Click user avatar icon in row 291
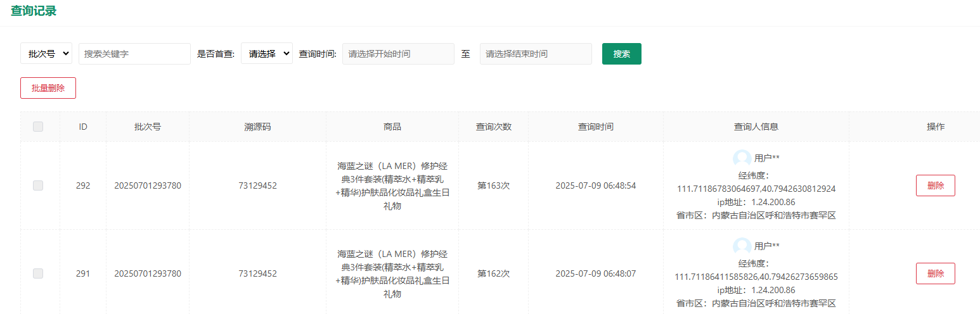 point(742,246)
